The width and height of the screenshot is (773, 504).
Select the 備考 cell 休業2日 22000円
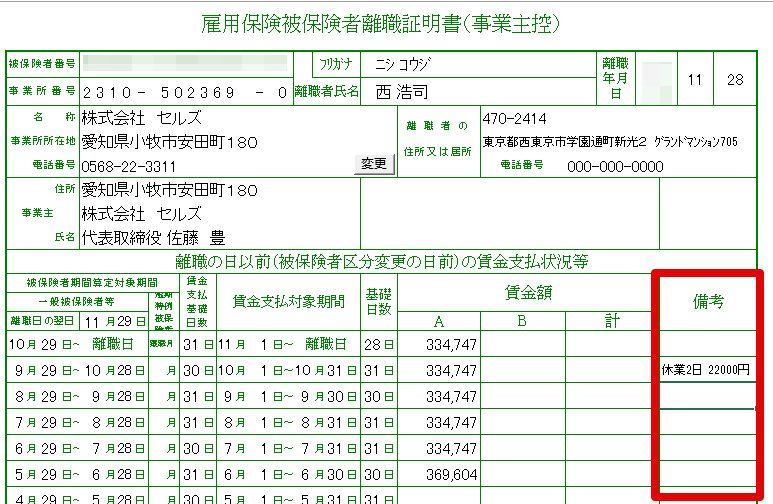click(x=707, y=370)
